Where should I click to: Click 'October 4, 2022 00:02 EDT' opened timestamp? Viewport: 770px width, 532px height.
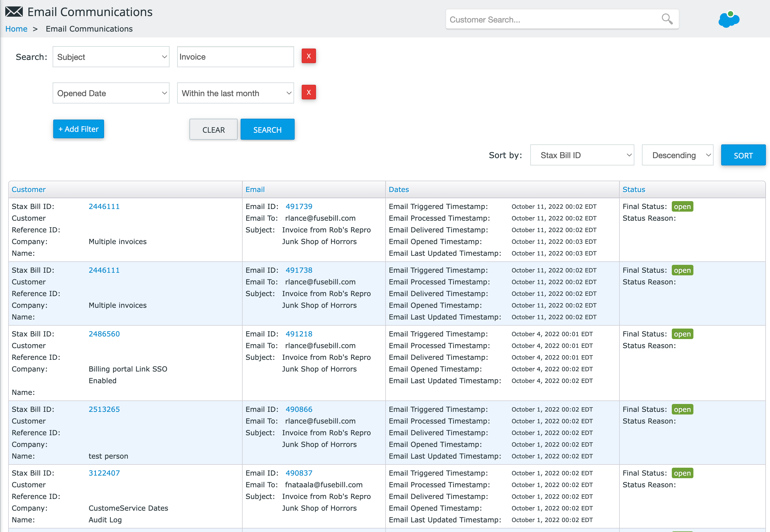(552, 369)
